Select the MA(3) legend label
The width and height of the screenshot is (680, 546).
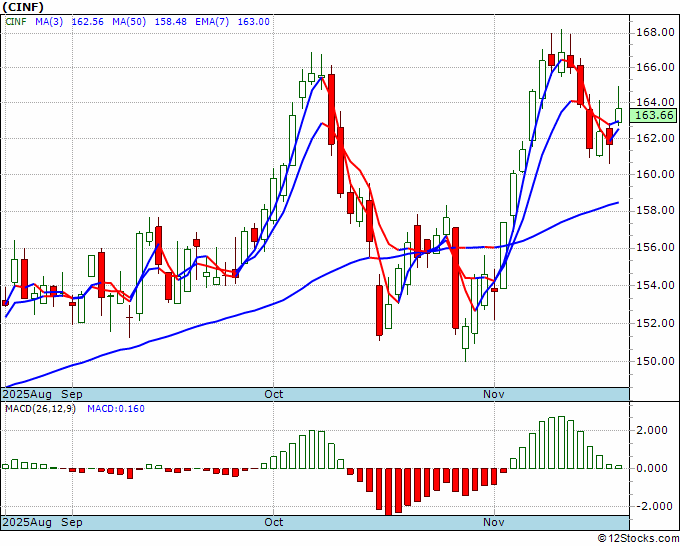point(49,22)
